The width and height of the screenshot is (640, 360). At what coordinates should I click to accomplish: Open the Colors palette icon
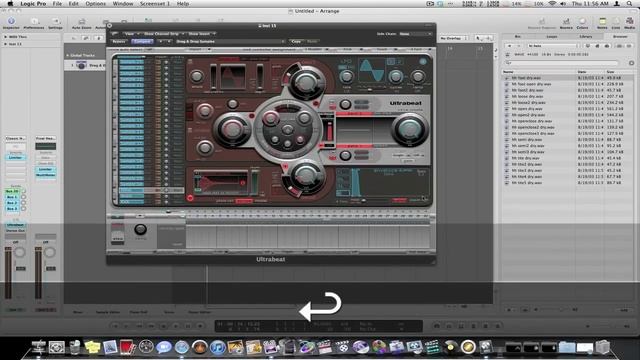tap(582, 21)
